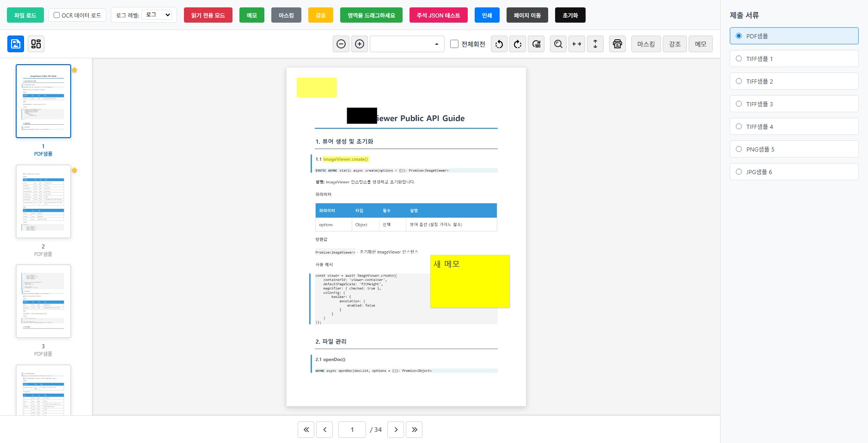Open page 1 thumbnail
This screenshot has width=868, height=443.
click(x=43, y=101)
